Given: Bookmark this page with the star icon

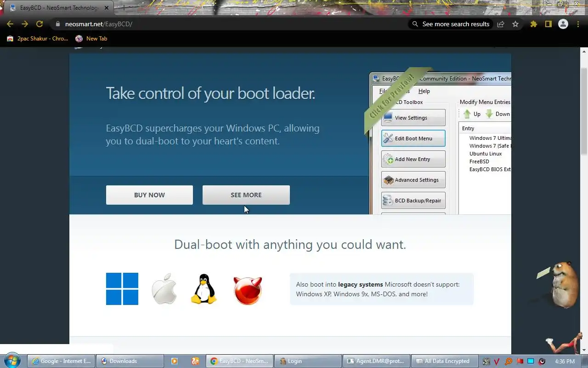Looking at the screenshot, I should click(515, 24).
